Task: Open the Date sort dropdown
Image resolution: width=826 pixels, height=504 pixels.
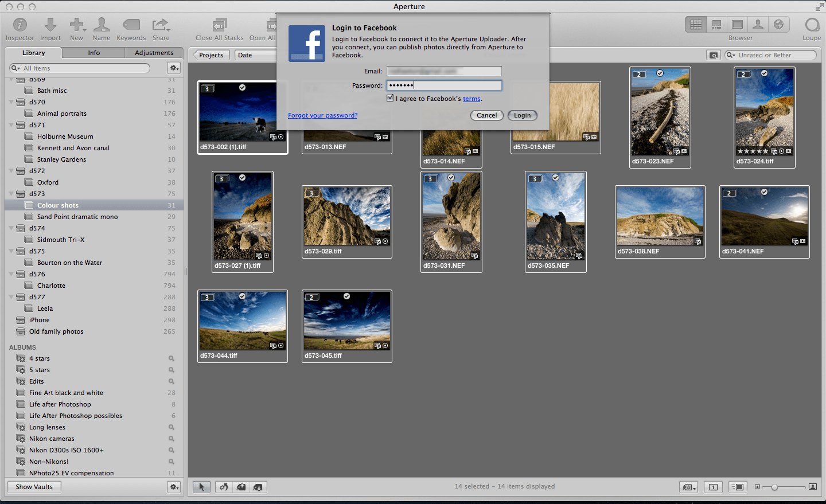Action: (255, 55)
